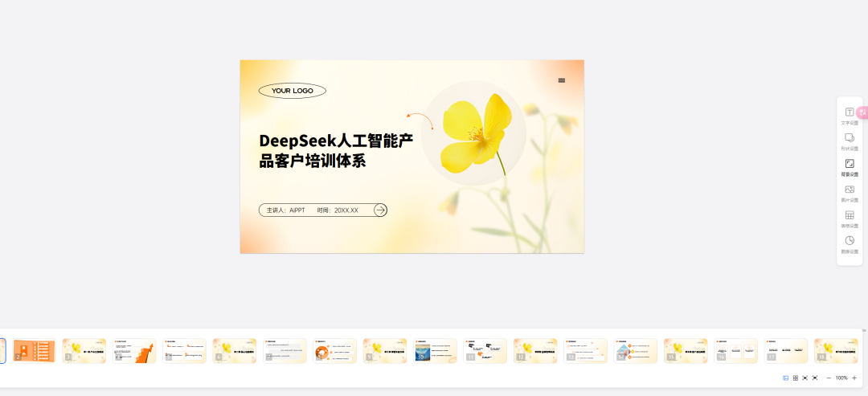Select the orange curved arrow decoration shape
This screenshot has height=396, width=868.
point(420,121)
